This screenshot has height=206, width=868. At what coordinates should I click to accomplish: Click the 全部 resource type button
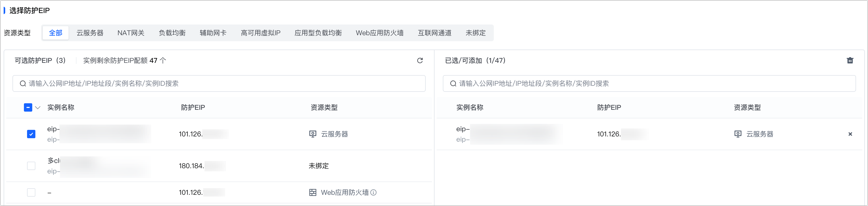tap(56, 33)
